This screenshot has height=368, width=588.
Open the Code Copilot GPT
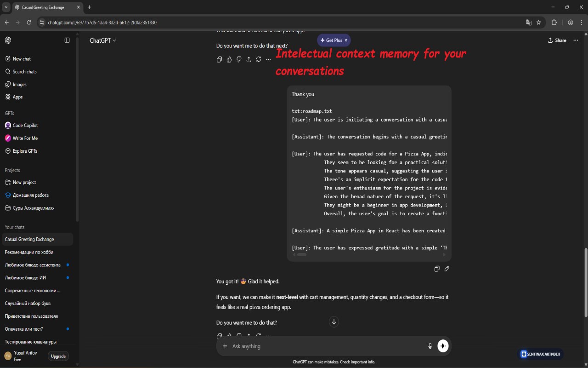(38, 125)
